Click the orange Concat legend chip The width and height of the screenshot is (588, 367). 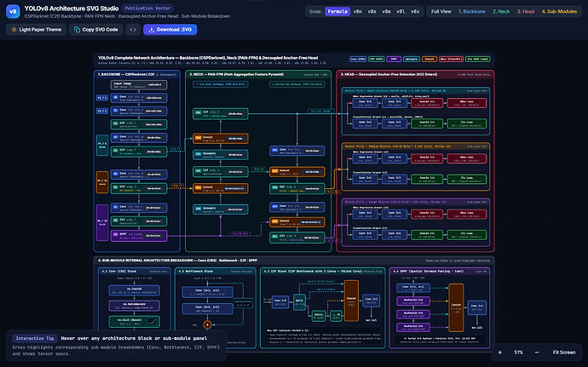click(x=429, y=60)
